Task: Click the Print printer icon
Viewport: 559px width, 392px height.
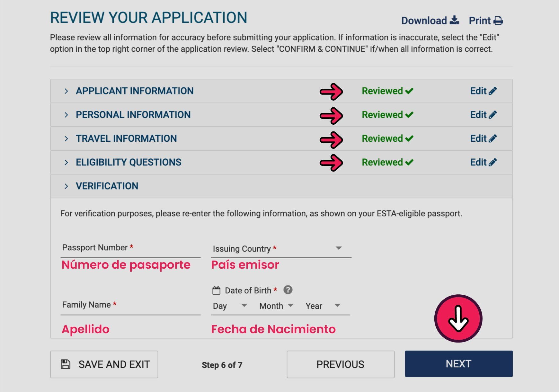Action: (x=498, y=21)
